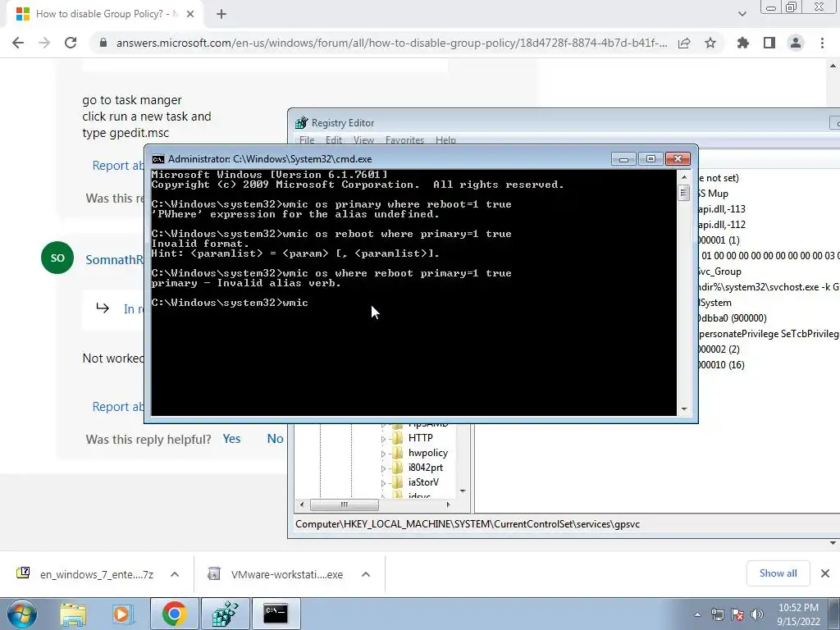Open the Favorites menu in Registry Editor
840x630 pixels.
pyautogui.click(x=404, y=140)
